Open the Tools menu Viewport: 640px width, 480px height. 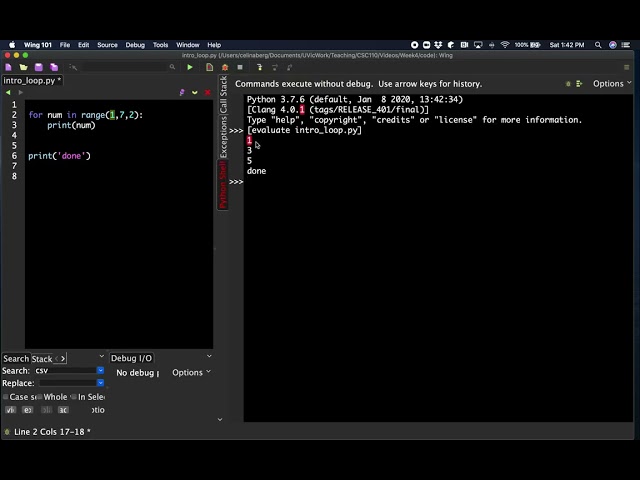(160, 45)
